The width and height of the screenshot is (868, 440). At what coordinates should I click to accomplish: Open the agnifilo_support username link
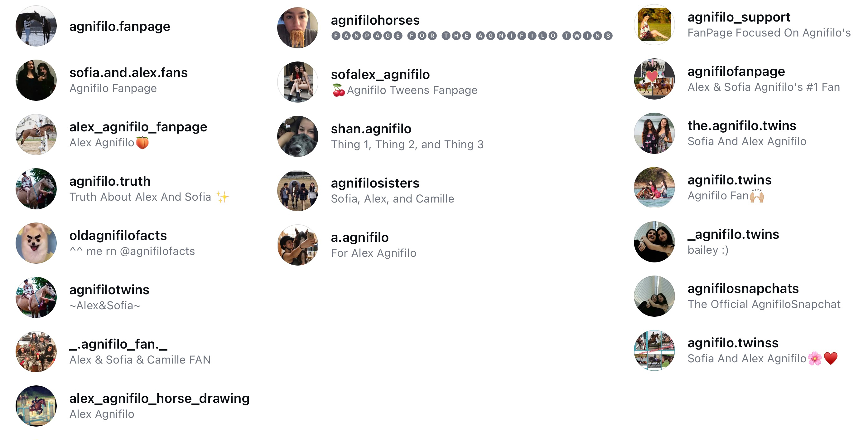tap(739, 17)
